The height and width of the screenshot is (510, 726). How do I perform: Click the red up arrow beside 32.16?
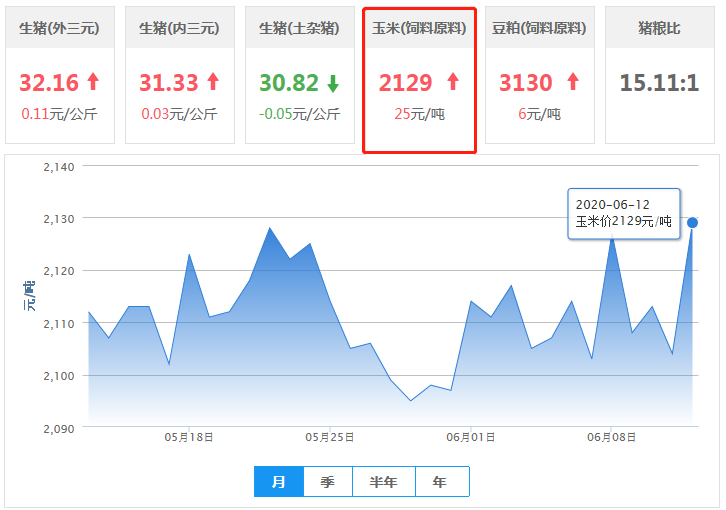(x=93, y=82)
